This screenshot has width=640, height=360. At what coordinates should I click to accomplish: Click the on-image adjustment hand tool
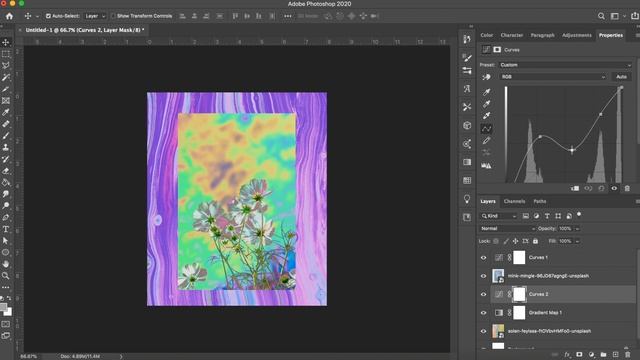tap(487, 77)
